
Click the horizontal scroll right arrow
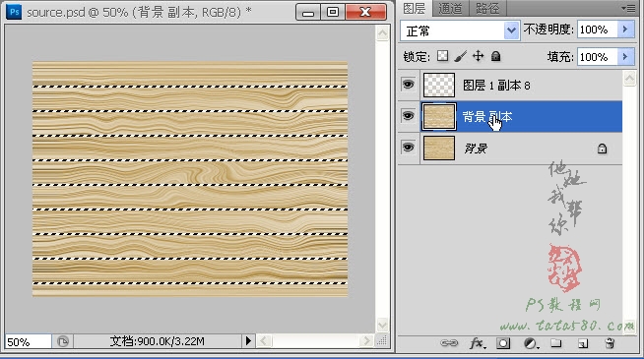366,341
